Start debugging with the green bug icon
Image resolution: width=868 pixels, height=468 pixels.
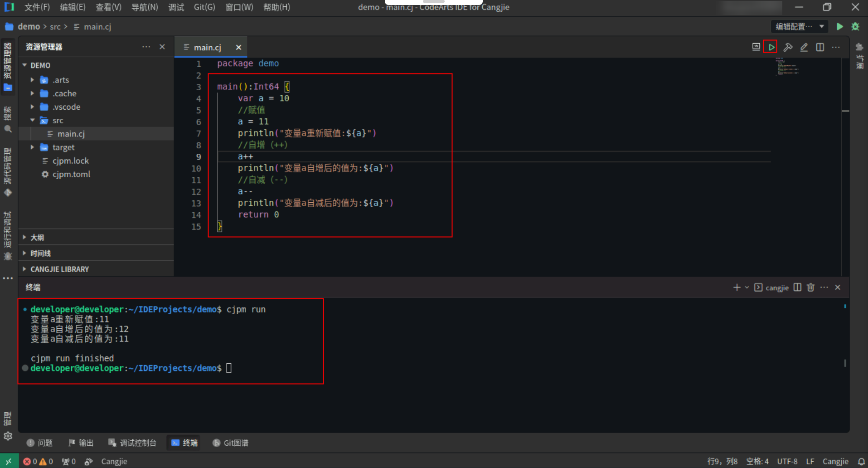[855, 27]
